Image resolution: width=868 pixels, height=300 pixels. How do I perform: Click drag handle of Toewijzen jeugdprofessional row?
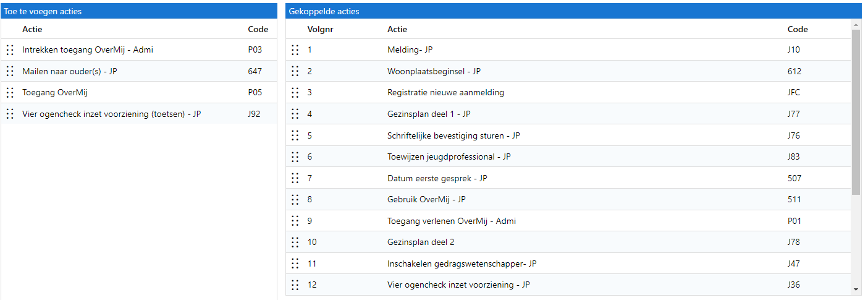[x=295, y=156]
